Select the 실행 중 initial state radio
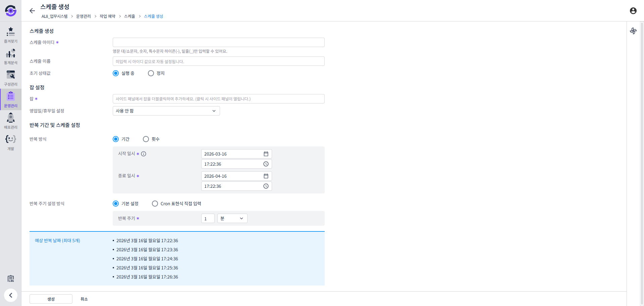This screenshot has height=306, width=644. point(116,73)
